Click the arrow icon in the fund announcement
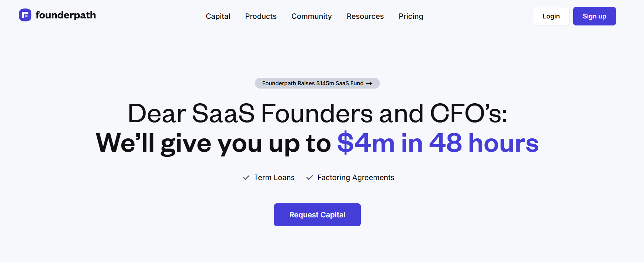This screenshot has height=262, width=644. [x=368, y=83]
